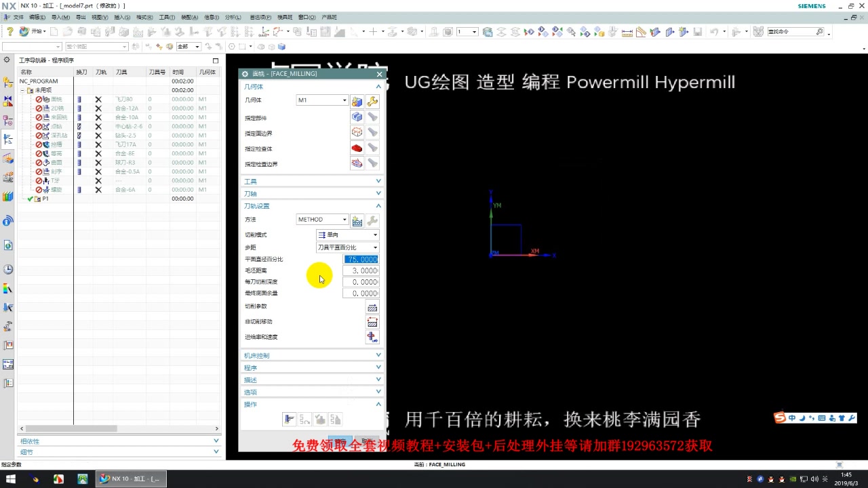Select the 曲面 operation in the navigator

coord(58,163)
